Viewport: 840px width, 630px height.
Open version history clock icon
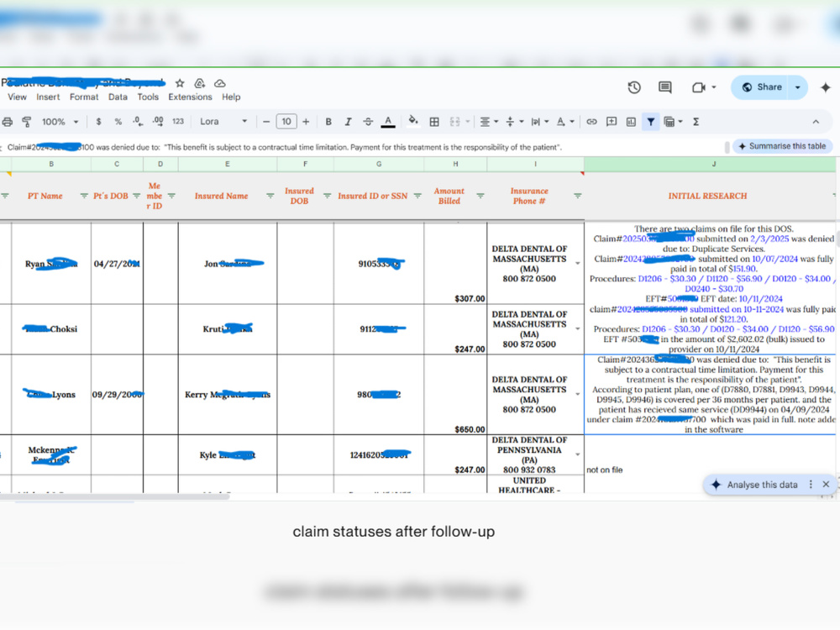coord(634,87)
